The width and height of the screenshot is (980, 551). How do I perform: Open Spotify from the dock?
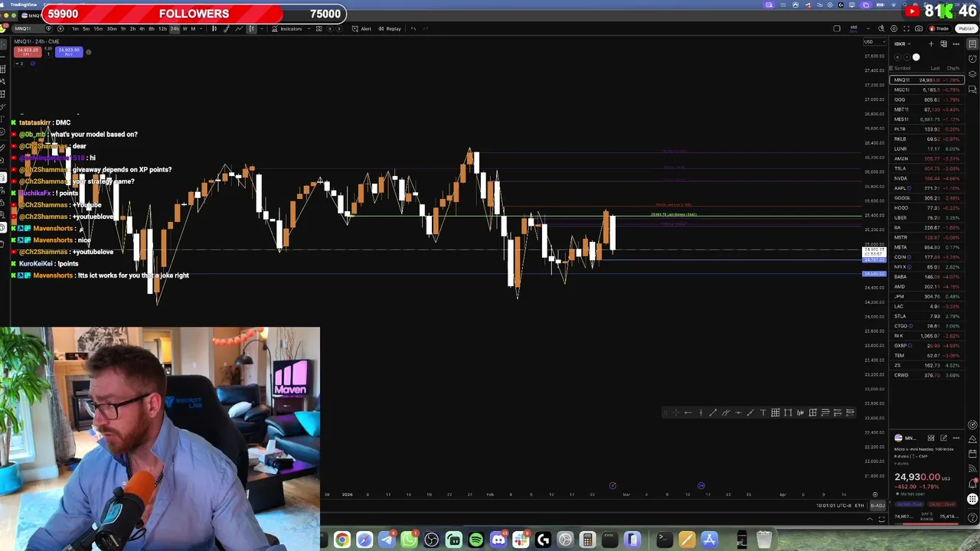tap(476, 540)
